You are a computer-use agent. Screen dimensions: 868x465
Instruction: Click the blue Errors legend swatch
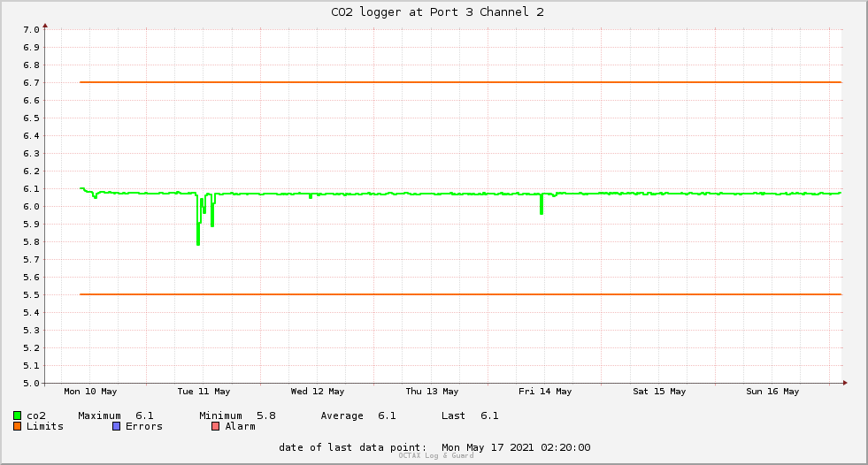[x=116, y=426]
